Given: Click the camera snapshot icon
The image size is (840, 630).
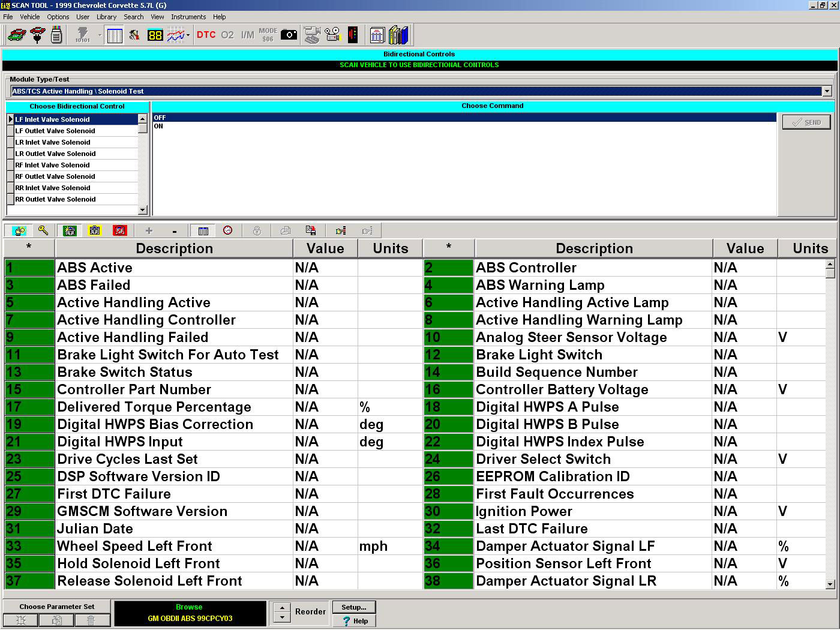Looking at the screenshot, I should point(289,35).
